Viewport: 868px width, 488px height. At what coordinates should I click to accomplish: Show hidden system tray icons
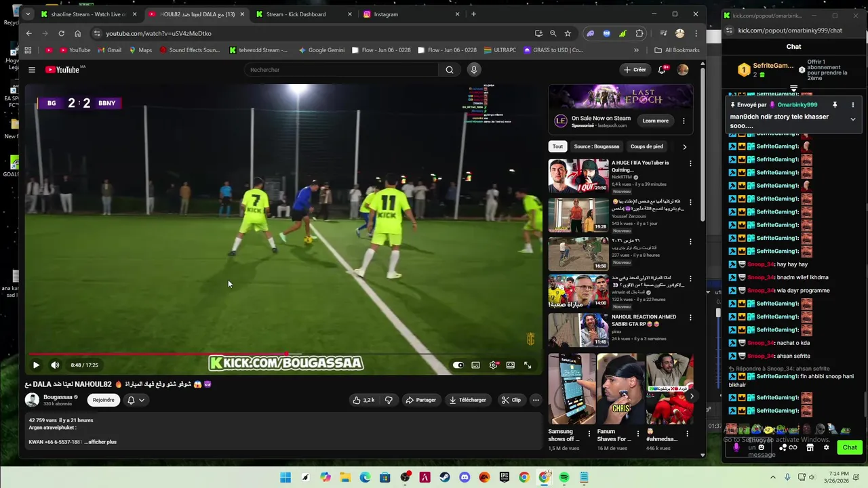coord(774,478)
